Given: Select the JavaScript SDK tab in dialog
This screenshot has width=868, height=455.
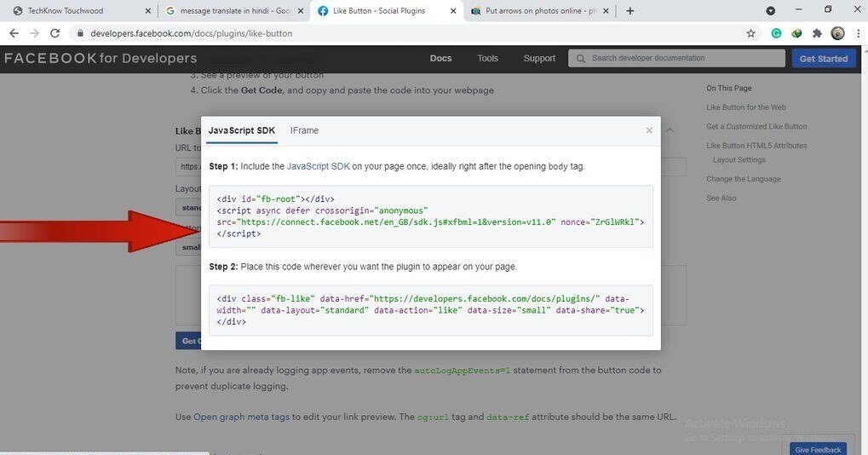Looking at the screenshot, I should click(241, 130).
